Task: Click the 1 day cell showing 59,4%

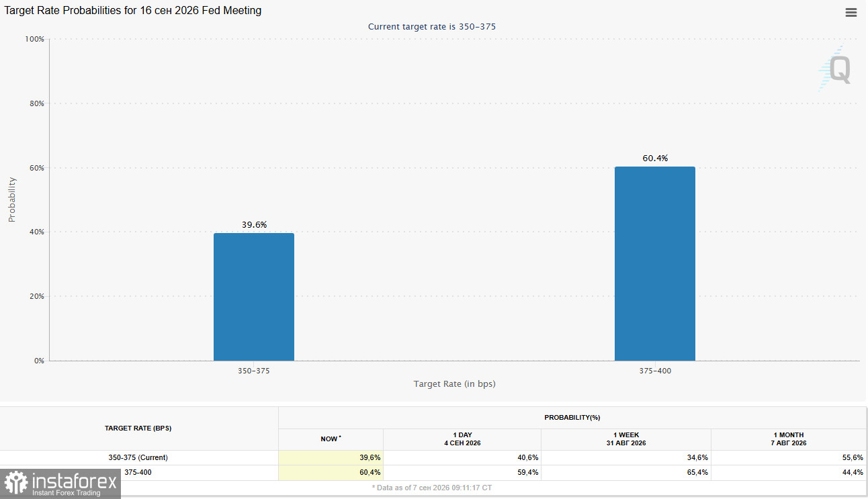Action: 462,473
